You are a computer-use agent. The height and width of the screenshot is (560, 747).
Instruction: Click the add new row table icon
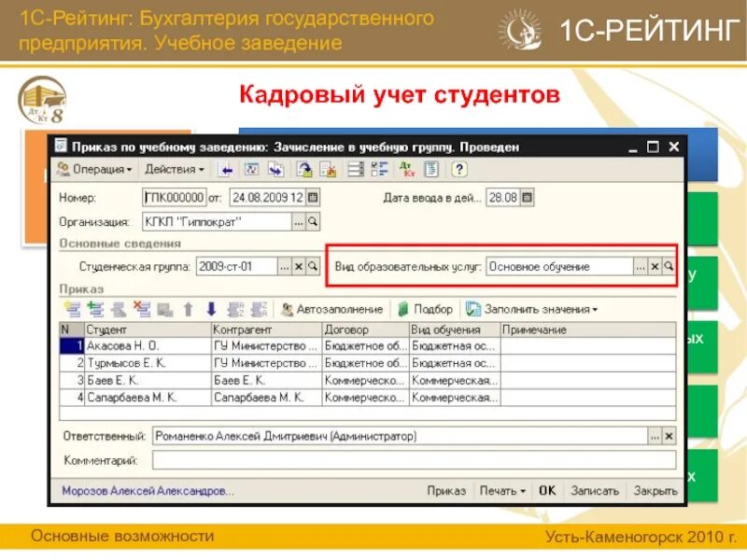73,310
